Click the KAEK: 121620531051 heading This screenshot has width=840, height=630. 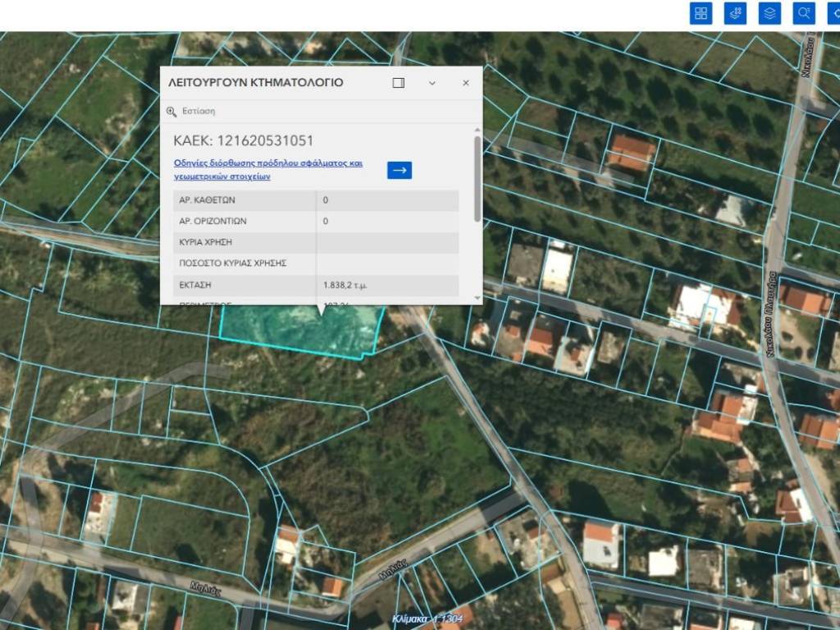[x=244, y=141]
